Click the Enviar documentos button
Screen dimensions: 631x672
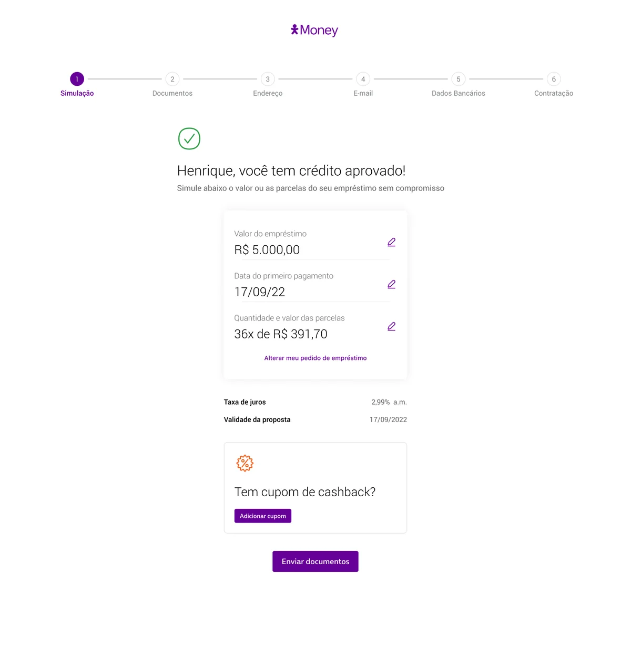click(x=315, y=561)
